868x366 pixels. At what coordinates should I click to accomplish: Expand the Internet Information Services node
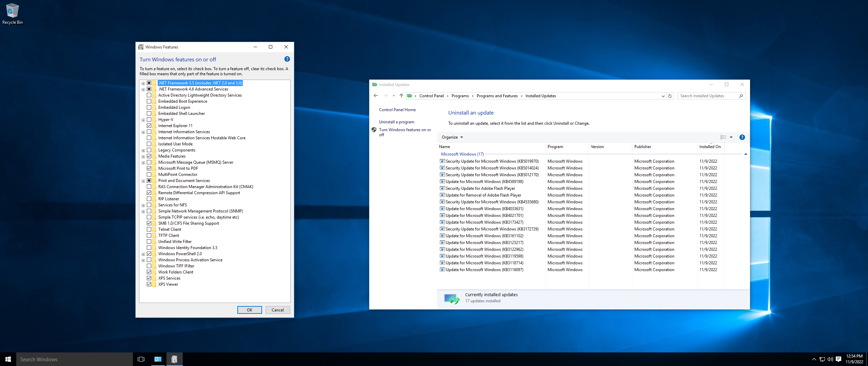143,132
